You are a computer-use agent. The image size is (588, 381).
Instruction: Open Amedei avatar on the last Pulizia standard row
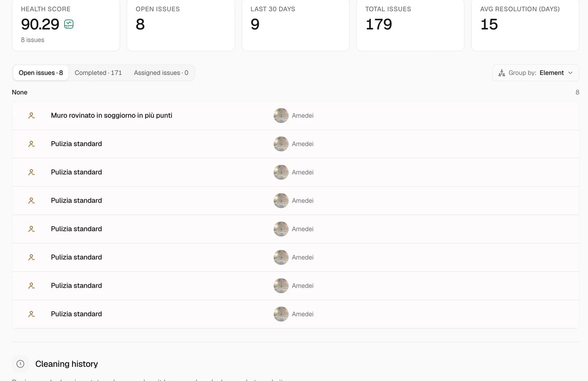coord(281,314)
